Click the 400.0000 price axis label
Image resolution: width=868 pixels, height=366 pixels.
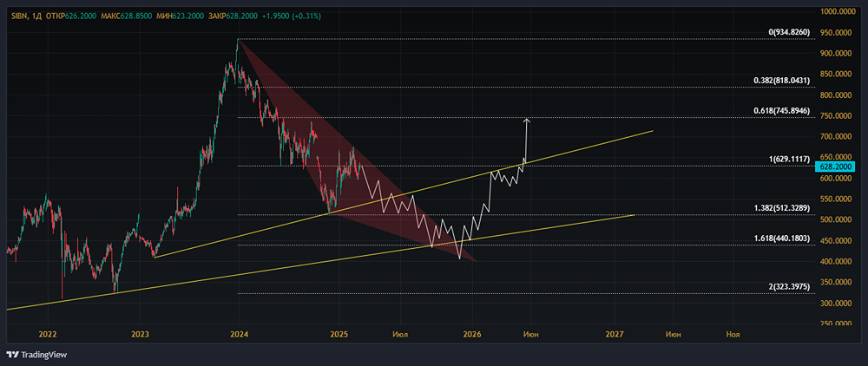point(837,262)
